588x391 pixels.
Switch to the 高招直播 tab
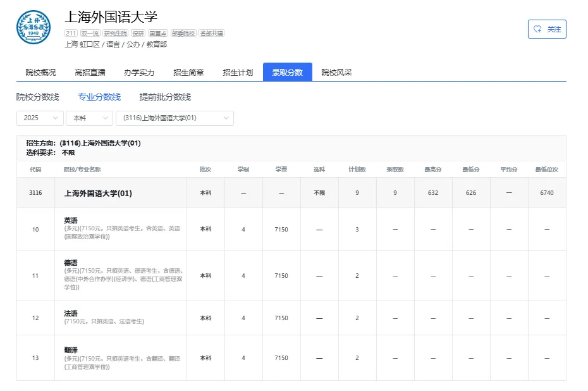(x=90, y=72)
